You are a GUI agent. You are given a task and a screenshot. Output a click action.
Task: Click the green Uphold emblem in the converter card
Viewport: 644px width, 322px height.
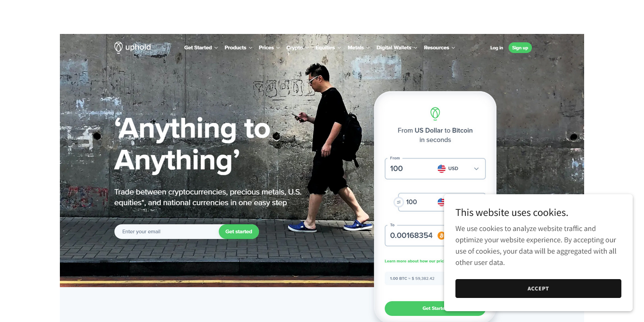(x=435, y=113)
